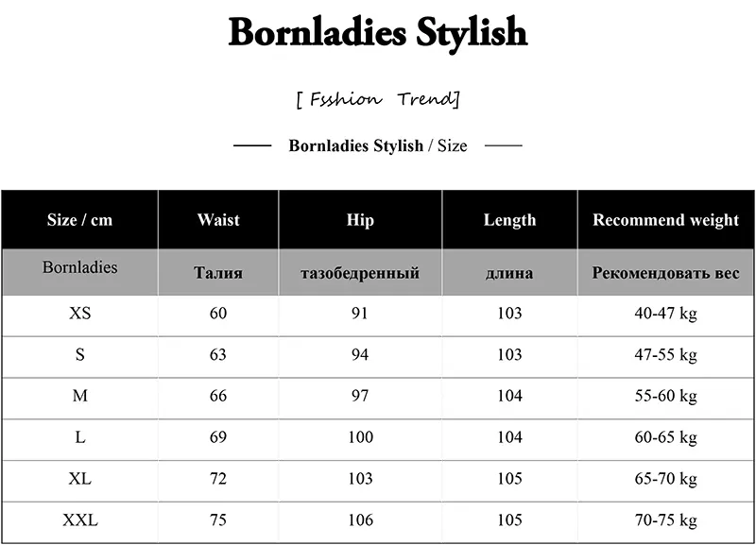This screenshot has width=756, height=545.
Task: Click waist value 66 in the M row
Action: coord(218,396)
